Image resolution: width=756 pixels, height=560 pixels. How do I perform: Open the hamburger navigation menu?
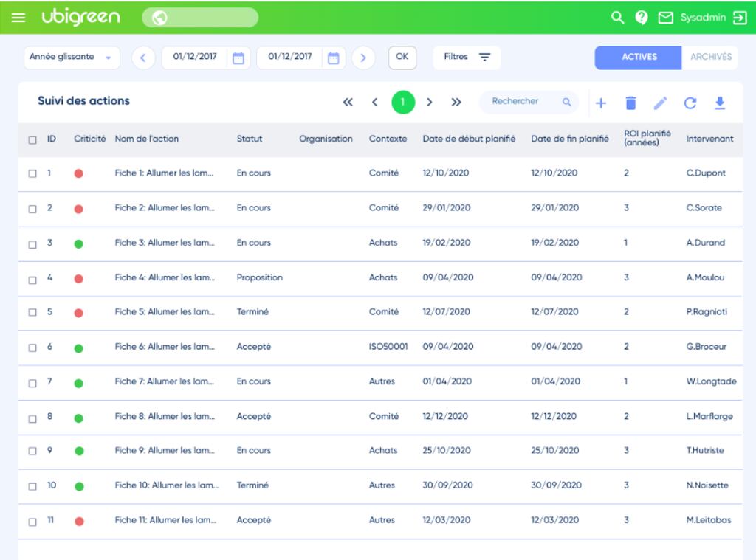(x=18, y=18)
